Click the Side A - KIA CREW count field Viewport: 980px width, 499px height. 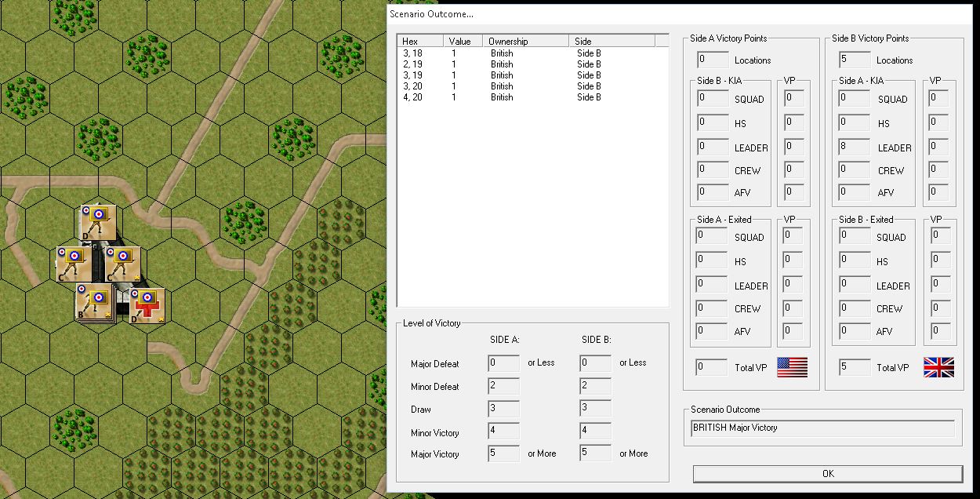[855, 169]
